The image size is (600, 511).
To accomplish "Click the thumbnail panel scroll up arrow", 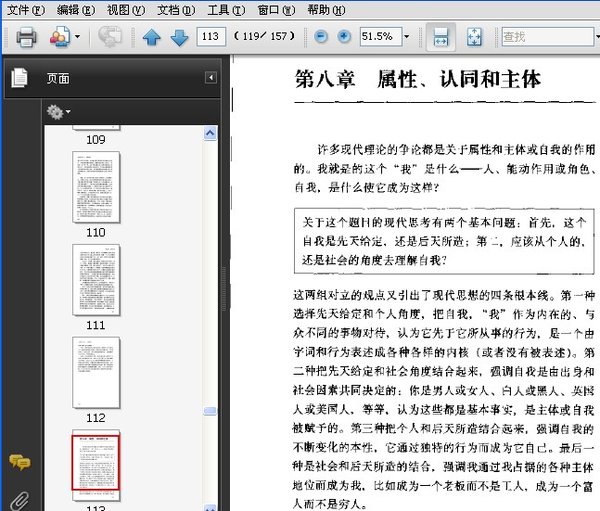I will click(211, 131).
